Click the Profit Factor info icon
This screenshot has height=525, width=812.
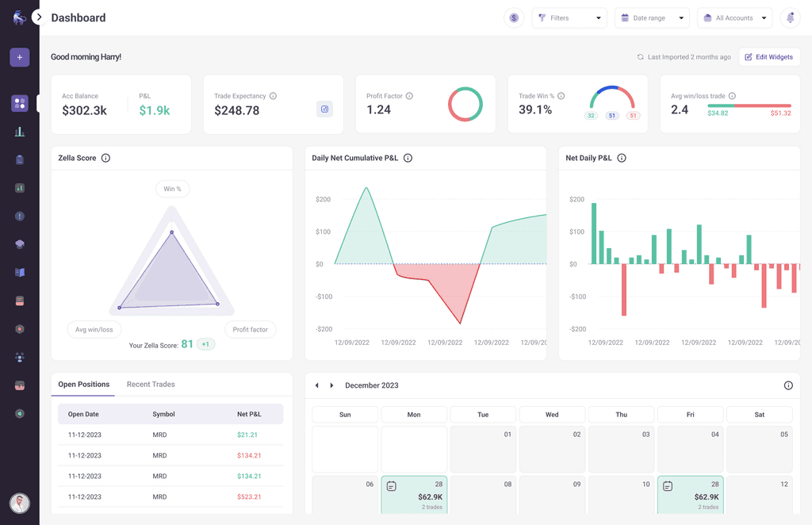coord(409,96)
